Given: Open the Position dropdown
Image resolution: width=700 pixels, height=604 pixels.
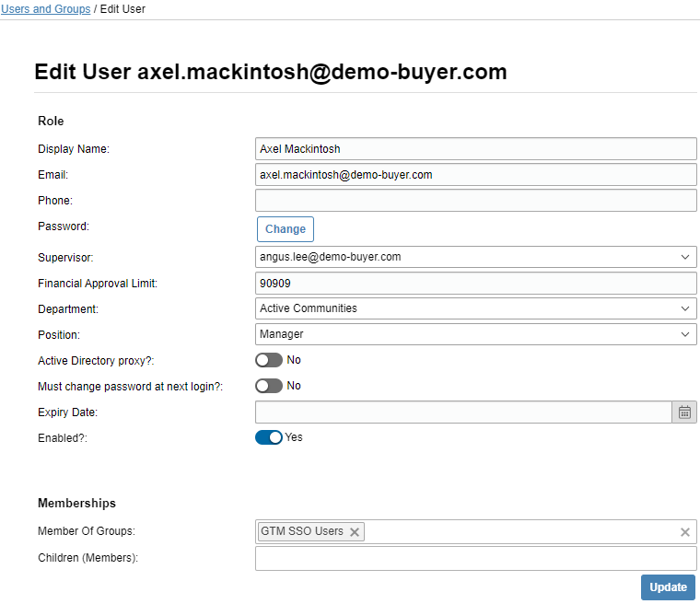Looking at the screenshot, I should (x=476, y=334).
